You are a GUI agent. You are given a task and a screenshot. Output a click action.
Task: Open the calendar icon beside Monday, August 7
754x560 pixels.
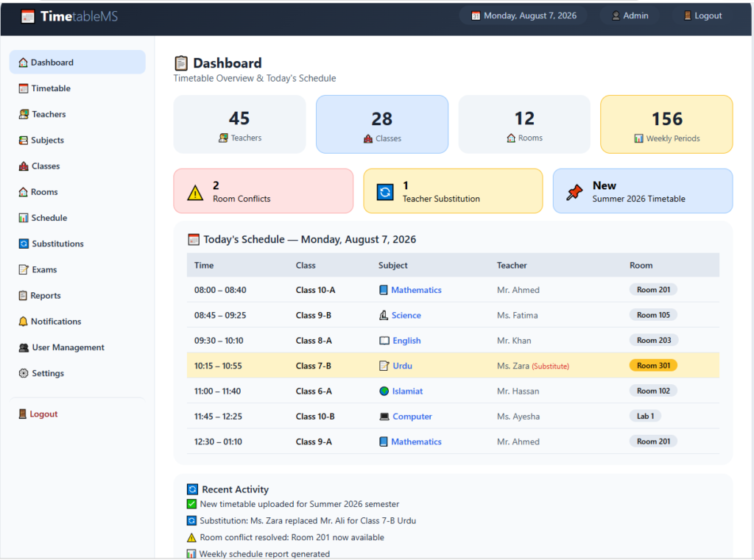[476, 16]
